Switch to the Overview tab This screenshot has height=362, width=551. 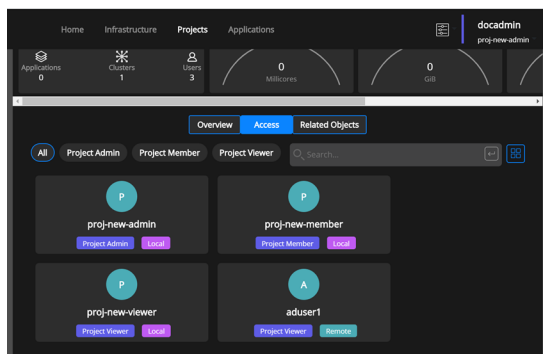coord(215,125)
